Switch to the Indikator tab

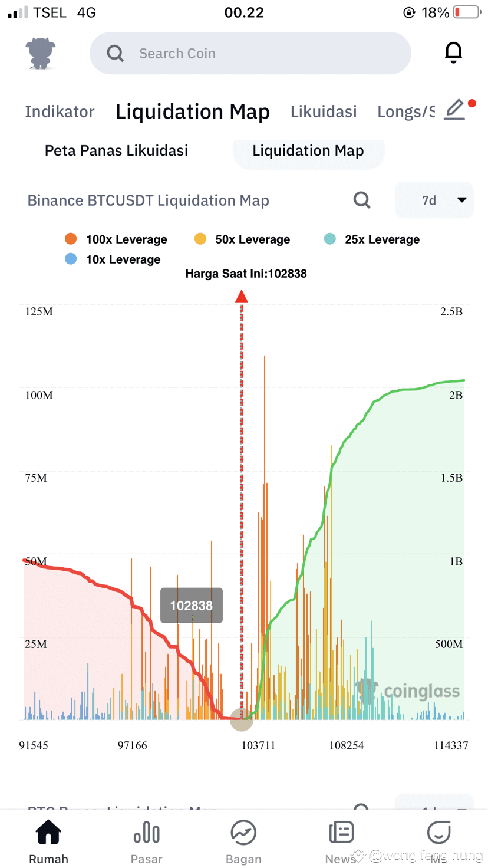[x=60, y=111]
